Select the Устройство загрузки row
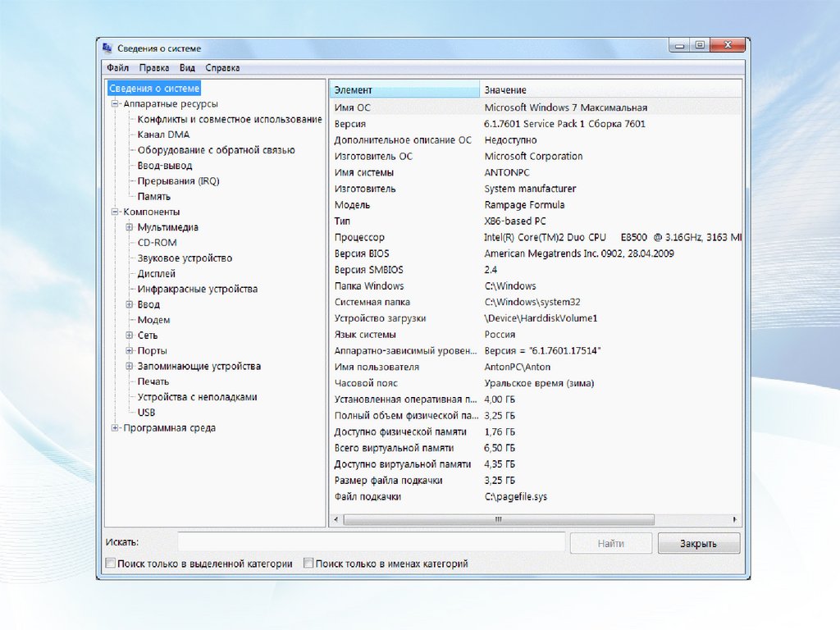Viewport: 840px width, 630px height. [536, 318]
